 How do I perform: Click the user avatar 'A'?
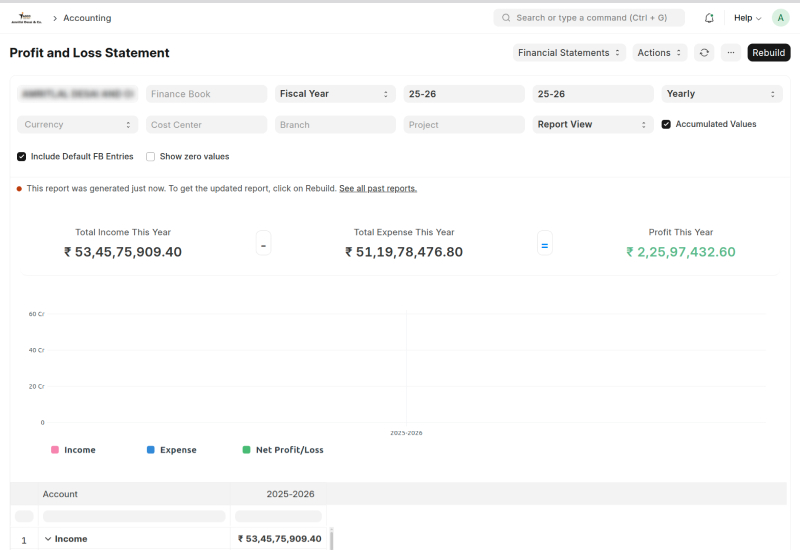point(780,18)
